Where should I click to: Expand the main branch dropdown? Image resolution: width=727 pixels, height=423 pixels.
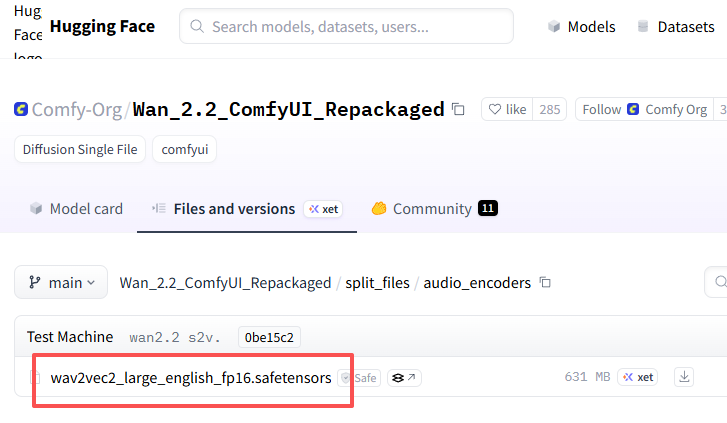61,282
